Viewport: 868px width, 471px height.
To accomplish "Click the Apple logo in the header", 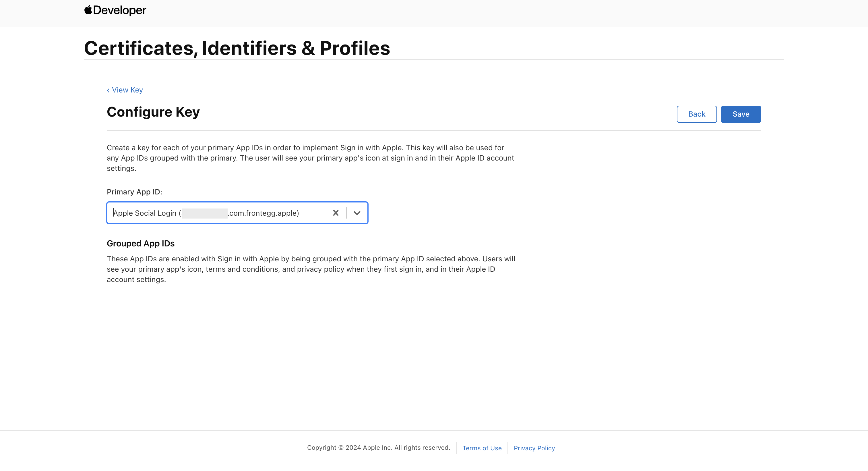I will click(88, 10).
